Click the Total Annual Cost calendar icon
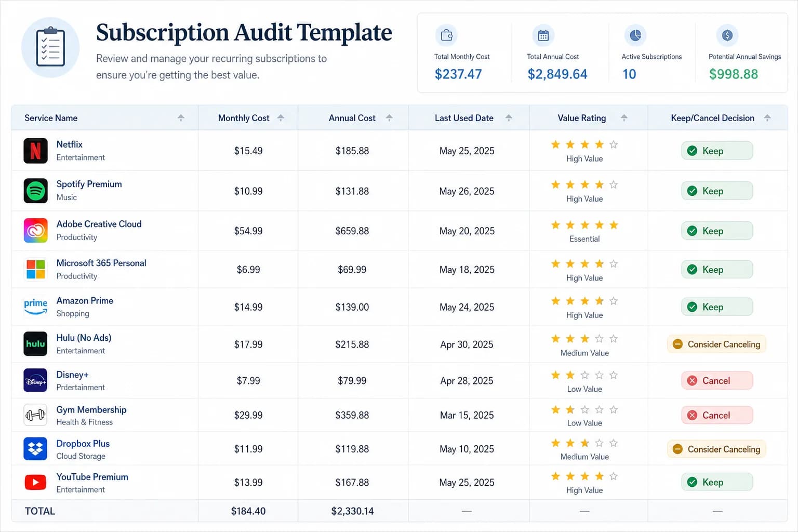Image resolution: width=798 pixels, height=532 pixels. click(543, 35)
